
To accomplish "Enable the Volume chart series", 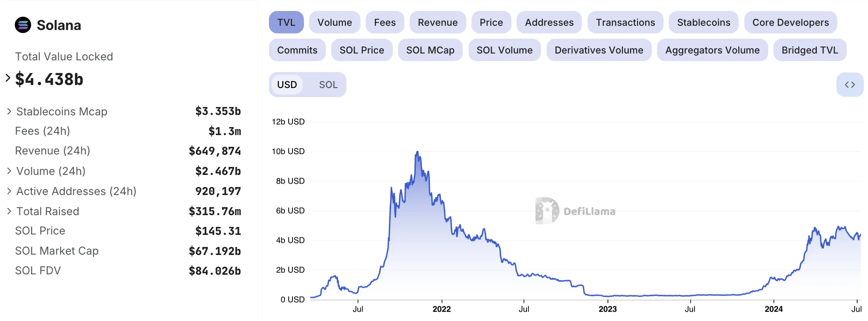I will coord(335,22).
